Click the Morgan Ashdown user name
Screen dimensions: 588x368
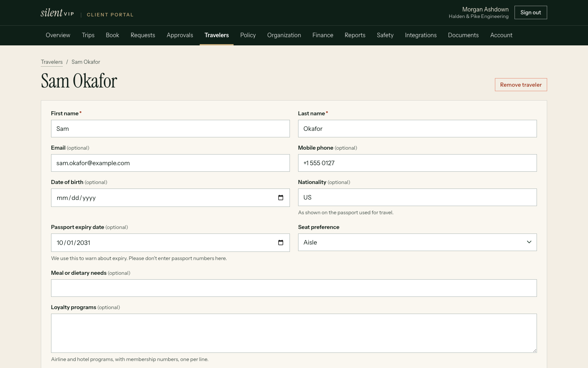tap(486, 9)
